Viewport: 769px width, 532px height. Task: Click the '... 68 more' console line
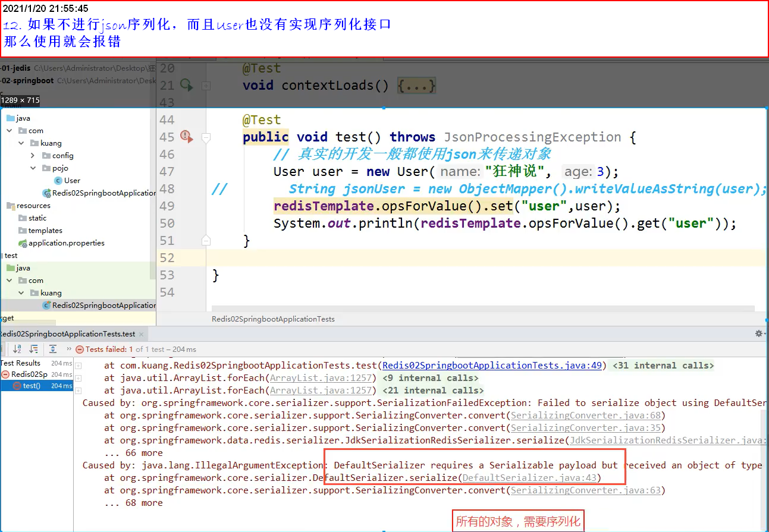pyautogui.click(x=133, y=503)
